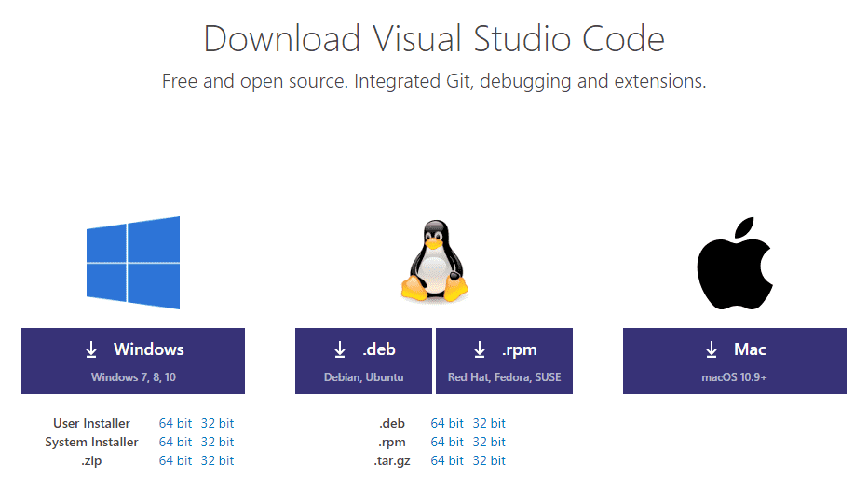The height and width of the screenshot is (492, 868).
Task: Click the blue Windows logo icon
Action: (133, 263)
